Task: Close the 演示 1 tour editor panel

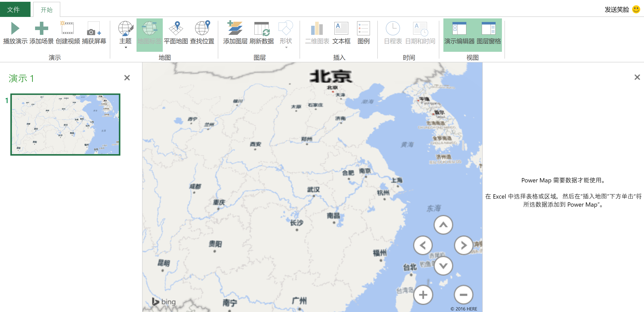Action: [127, 78]
